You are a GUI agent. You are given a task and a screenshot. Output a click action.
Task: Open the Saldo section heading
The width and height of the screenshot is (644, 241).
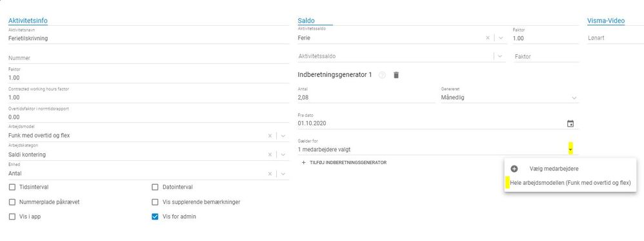tap(306, 21)
